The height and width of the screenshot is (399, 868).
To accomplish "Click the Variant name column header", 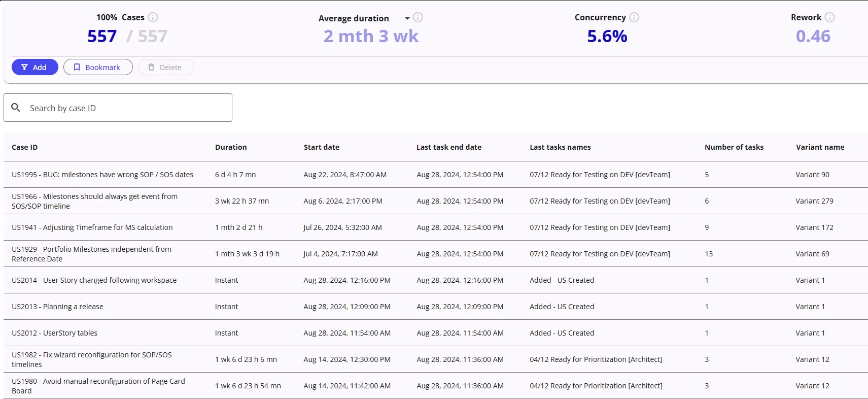I will tap(820, 147).
